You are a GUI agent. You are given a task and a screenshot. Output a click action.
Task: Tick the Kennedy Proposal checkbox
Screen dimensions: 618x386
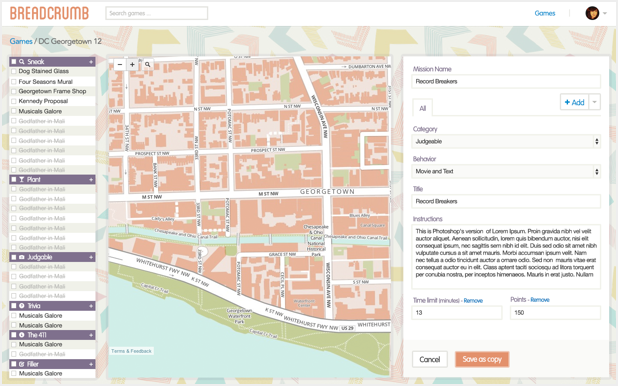(x=14, y=101)
